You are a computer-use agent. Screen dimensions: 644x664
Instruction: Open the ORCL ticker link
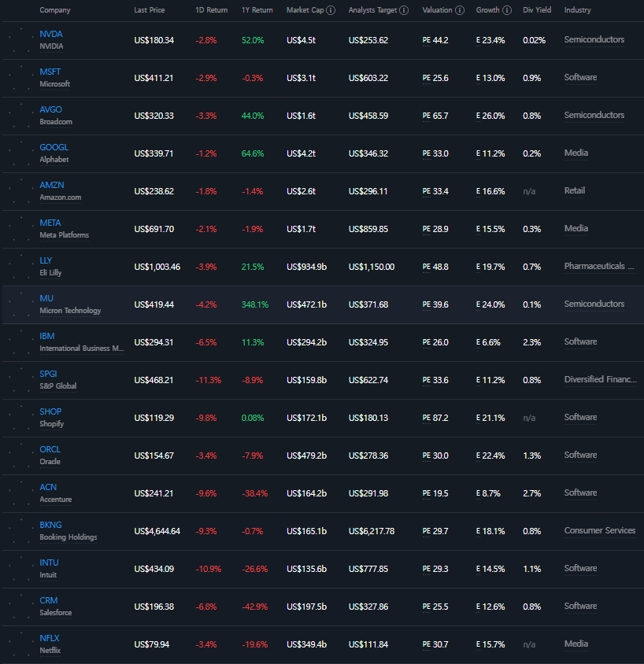[x=50, y=449]
